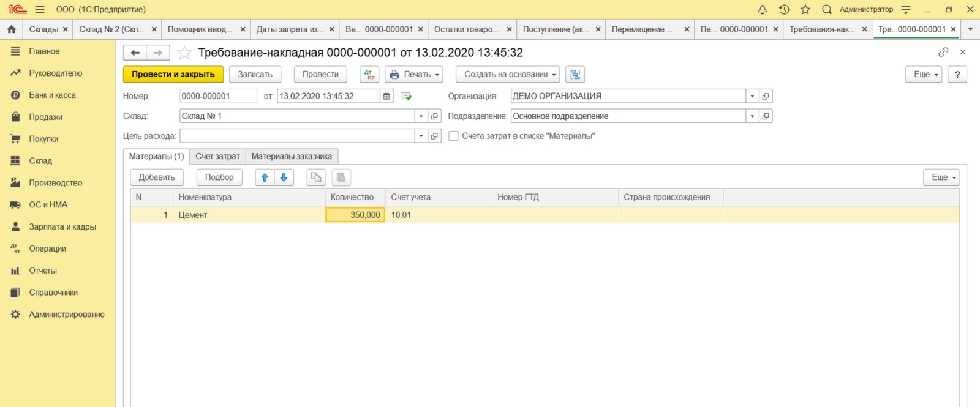
Task: Open the notifications bell
Action: click(x=763, y=9)
